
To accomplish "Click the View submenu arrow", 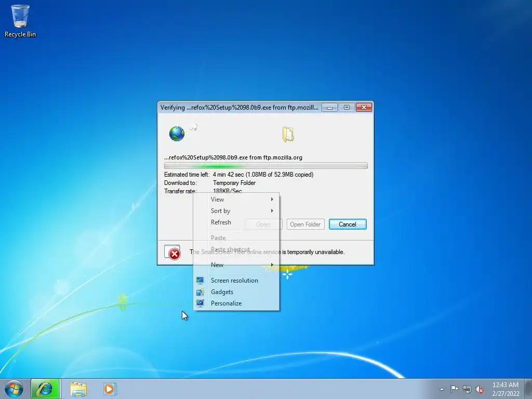I will point(272,199).
